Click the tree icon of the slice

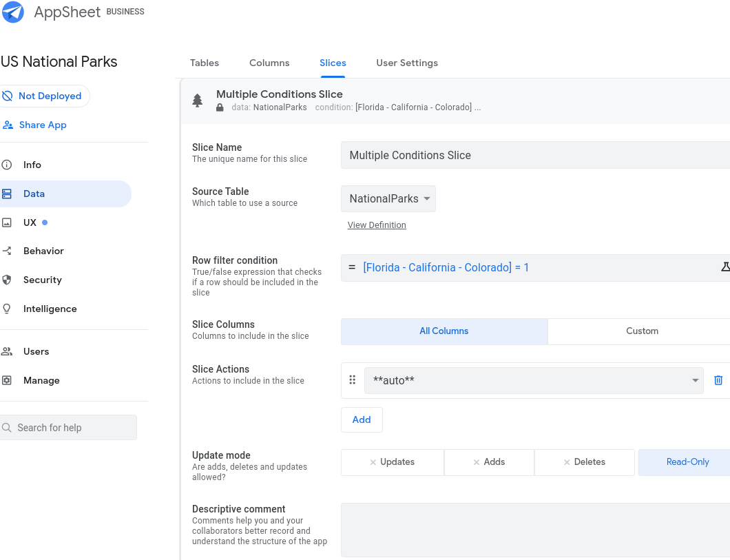pyautogui.click(x=198, y=101)
